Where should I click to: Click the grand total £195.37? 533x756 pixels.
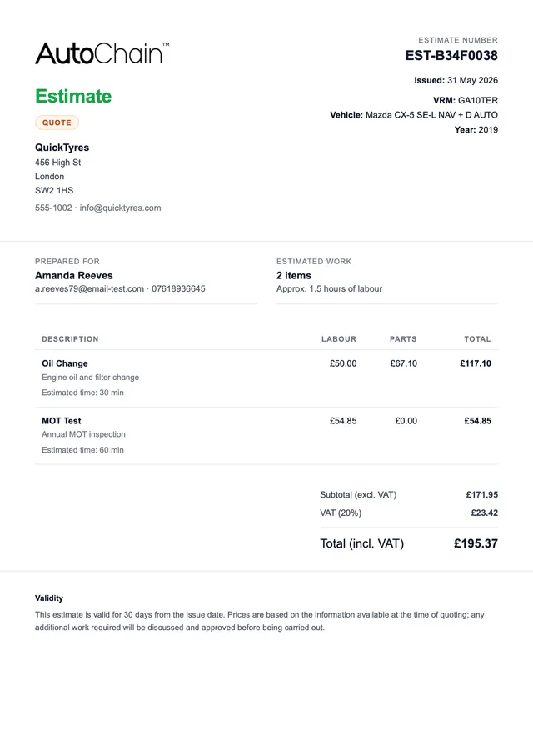click(476, 543)
